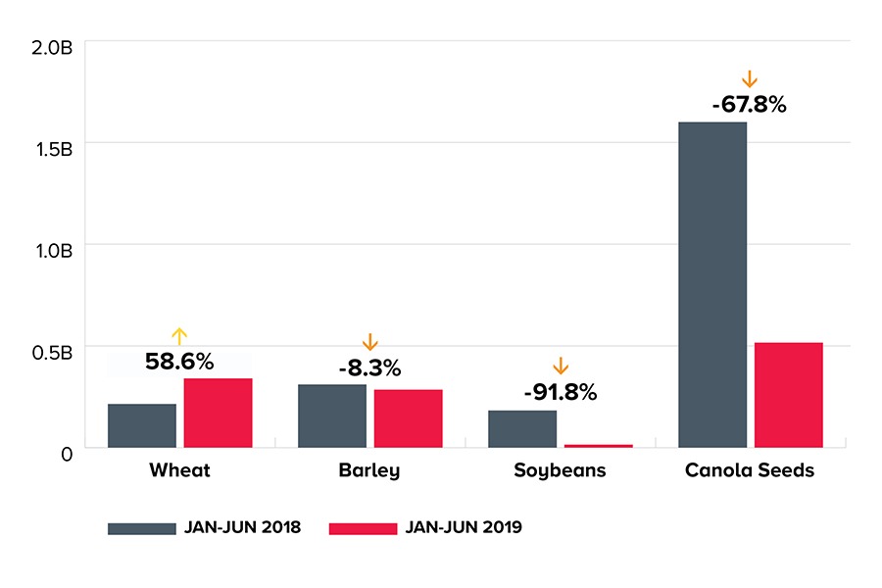Click the Canola Seeds 2019 red bar
This screenshot has height=588, width=882.
click(788, 395)
